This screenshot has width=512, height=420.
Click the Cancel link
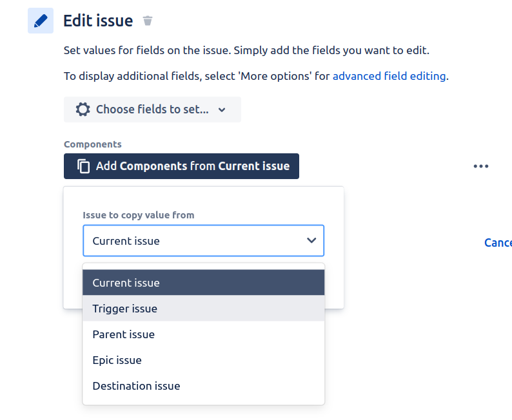[x=498, y=243]
